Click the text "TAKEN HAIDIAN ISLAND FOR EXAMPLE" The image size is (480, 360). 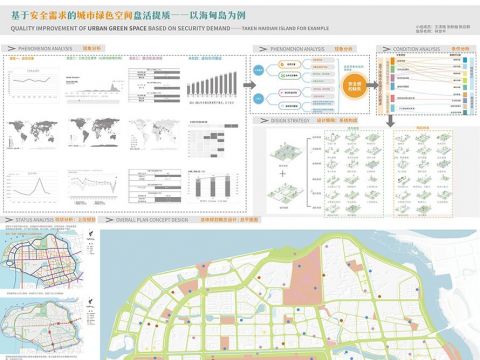(x=285, y=28)
